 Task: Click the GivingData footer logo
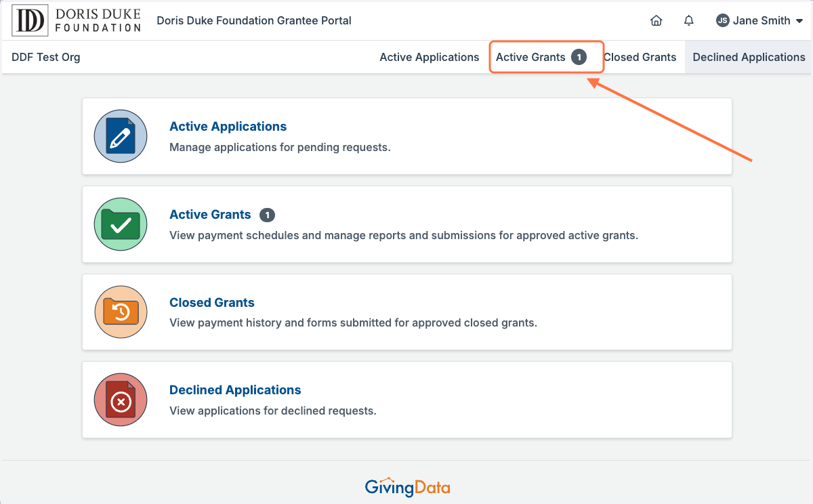coord(407,486)
